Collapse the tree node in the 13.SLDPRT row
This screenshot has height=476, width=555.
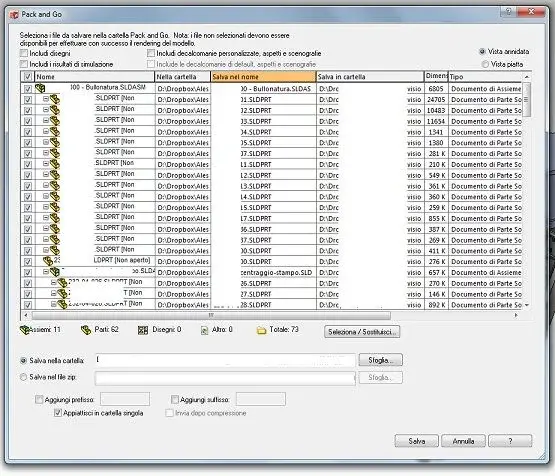[46, 185]
